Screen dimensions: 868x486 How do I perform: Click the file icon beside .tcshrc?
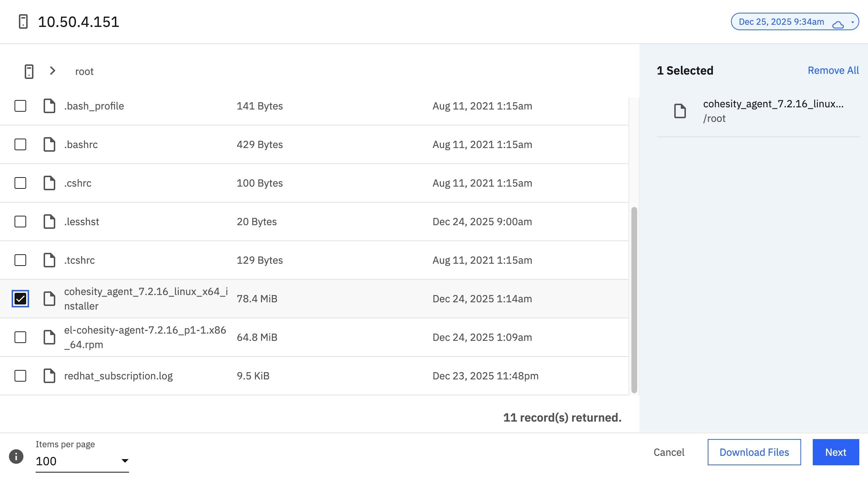49,260
